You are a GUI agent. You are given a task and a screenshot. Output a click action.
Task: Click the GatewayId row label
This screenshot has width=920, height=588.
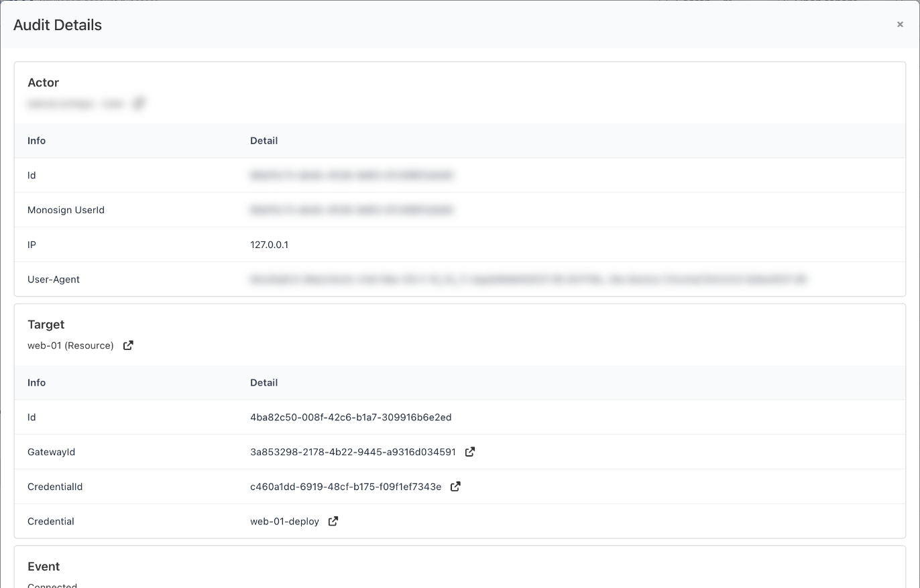point(51,452)
